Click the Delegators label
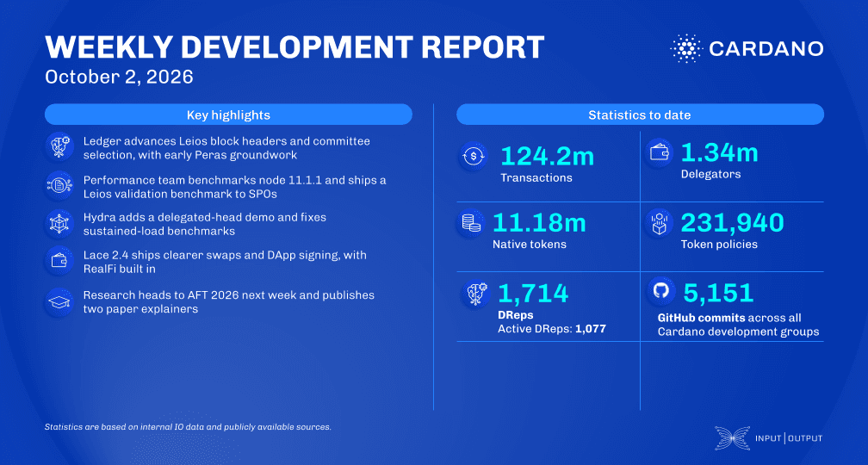 710,174
